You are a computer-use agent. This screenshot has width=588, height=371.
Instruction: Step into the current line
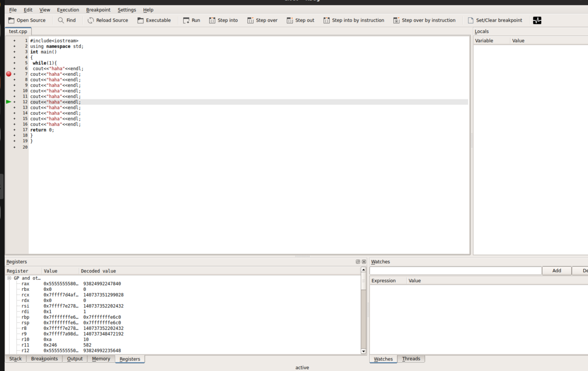point(224,20)
